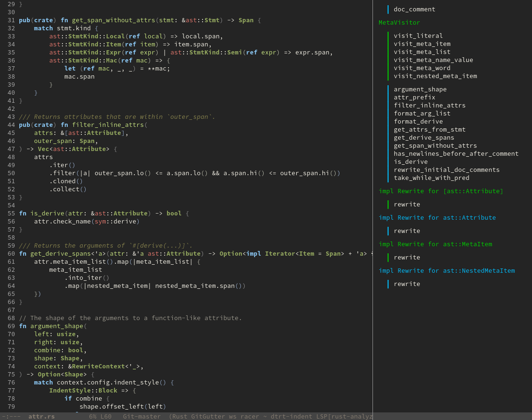This screenshot has width=532, height=420.
Task: Click the Rust major mode name in the mode line
Action: tap(180, 416)
